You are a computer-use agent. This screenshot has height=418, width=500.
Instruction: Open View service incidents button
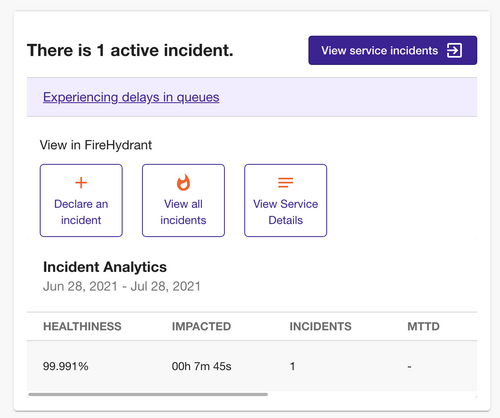coord(393,50)
